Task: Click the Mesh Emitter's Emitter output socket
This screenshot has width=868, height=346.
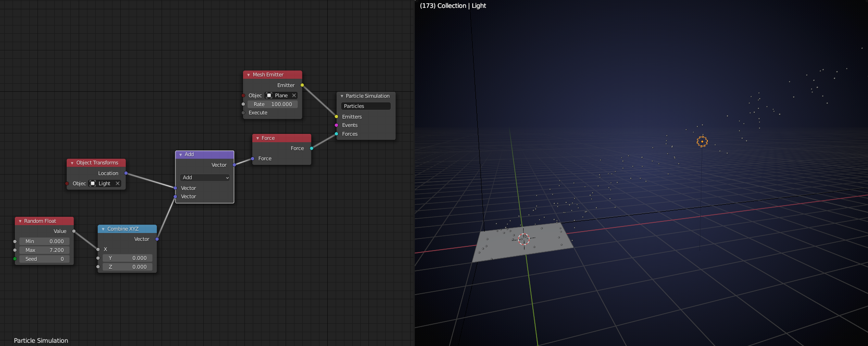Action: tap(302, 85)
